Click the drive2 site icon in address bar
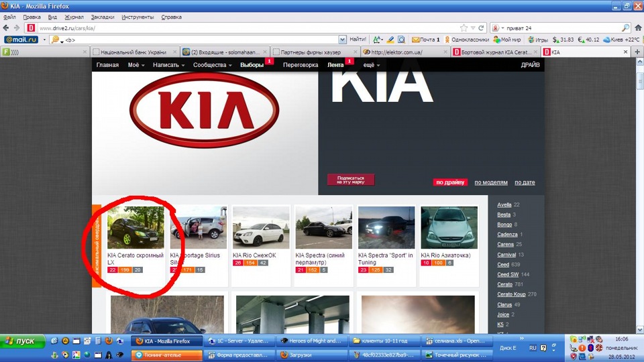The width and height of the screenshot is (644, 362). coord(30,28)
